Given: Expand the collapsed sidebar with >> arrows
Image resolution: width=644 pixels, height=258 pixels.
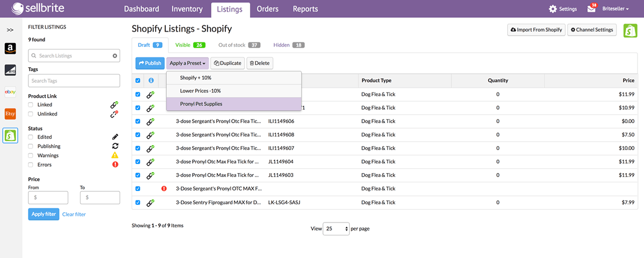Looking at the screenshot, I should (x=10, y=30).
